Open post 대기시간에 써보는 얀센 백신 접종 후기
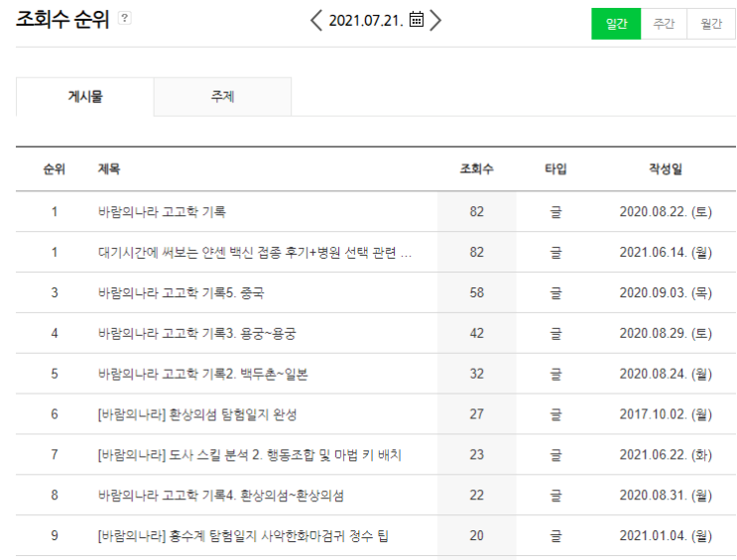The height and width of the screenshot is (560, 737). point(255,253)
